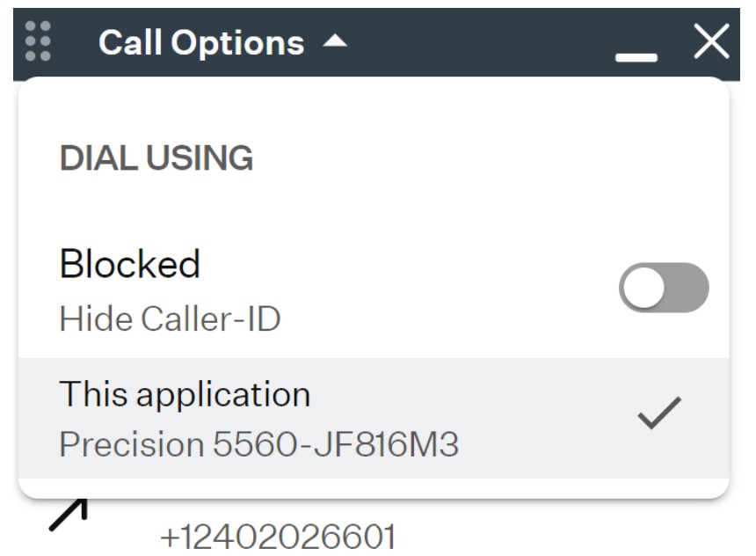Collapse the Call Options caret arrow
Screen dimensions: 756x556
tap(335, 41)
